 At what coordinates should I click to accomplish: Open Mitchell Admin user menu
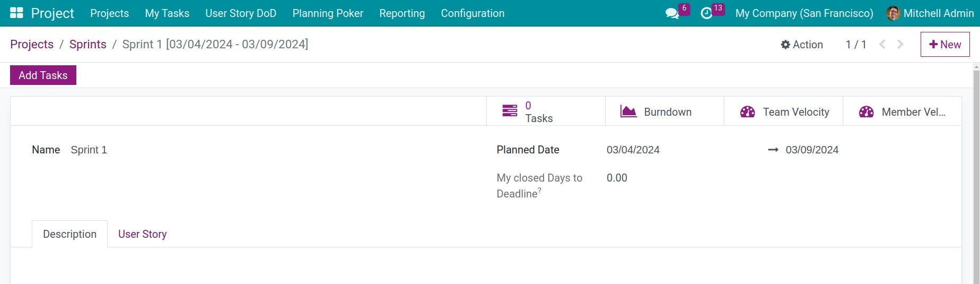(930, 13)
